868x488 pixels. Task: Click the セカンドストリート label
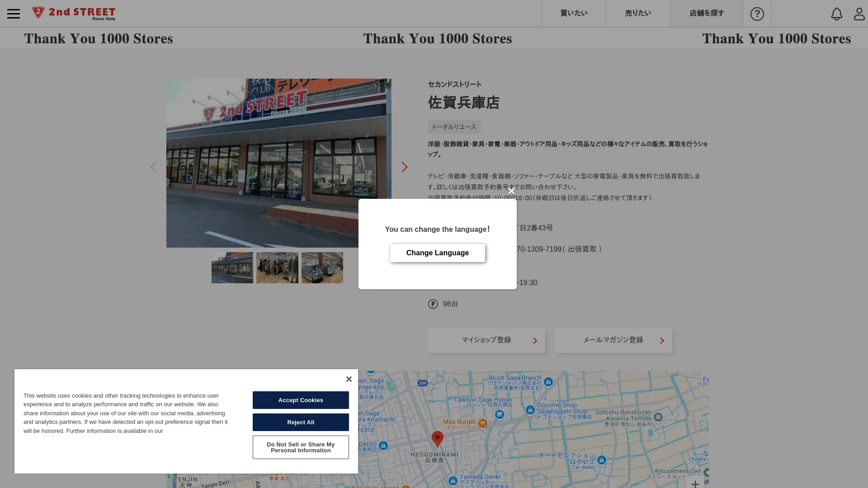[x=455, y=84]
